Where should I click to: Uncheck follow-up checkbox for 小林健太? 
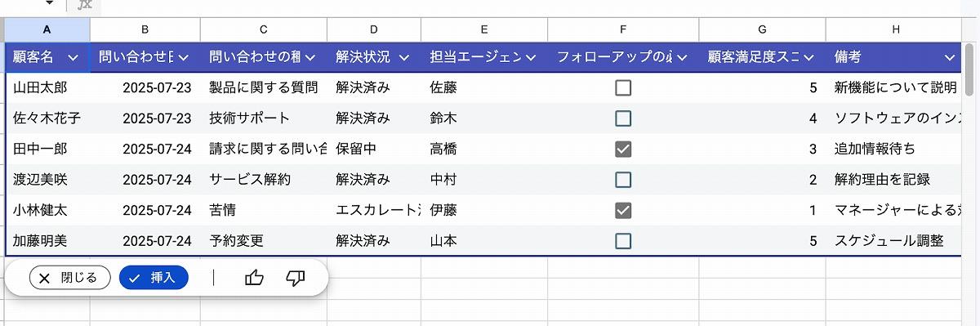tap(623, 210)
